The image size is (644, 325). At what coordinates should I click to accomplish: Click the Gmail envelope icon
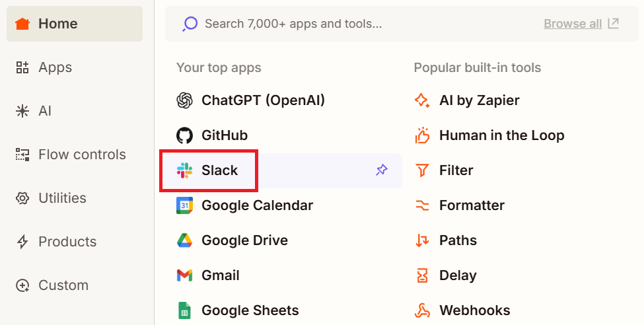pyautogui.click(x=184, y=275)
